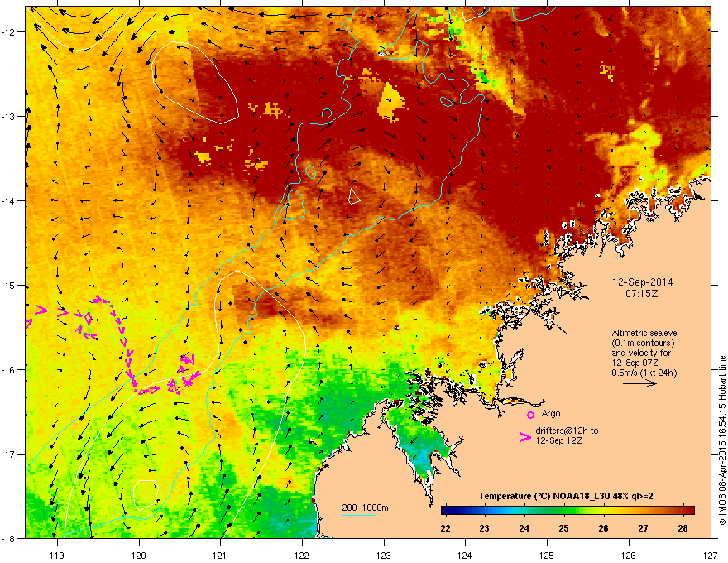Click the temperature colorbar at 25 degrees
The width and height of the screenshot is (728, 563).
[x=563, y=511]
